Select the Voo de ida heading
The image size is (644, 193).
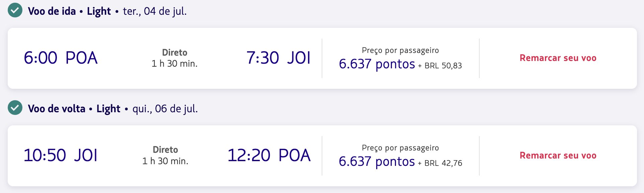(52, 11)
